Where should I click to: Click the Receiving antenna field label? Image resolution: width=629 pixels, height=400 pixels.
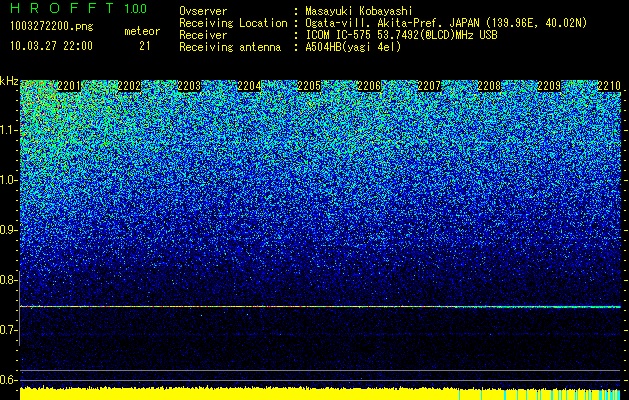pyautogui.click(x=230, y=47)
